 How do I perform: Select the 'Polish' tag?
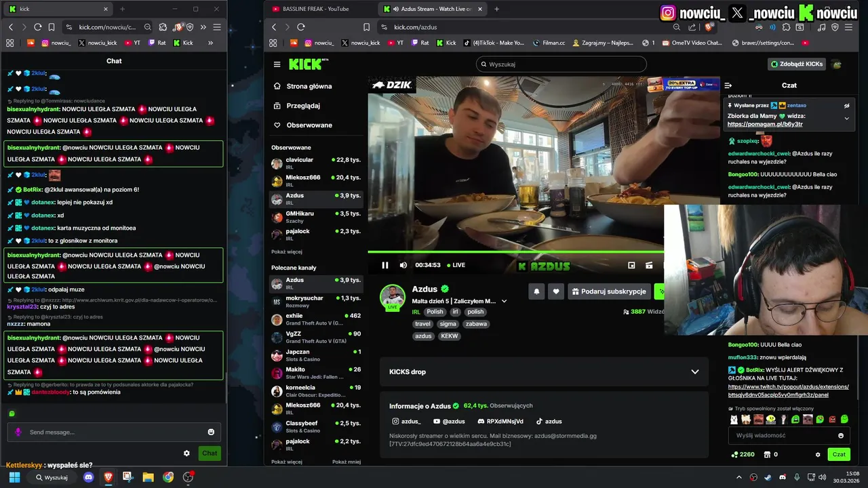(435, 312)
